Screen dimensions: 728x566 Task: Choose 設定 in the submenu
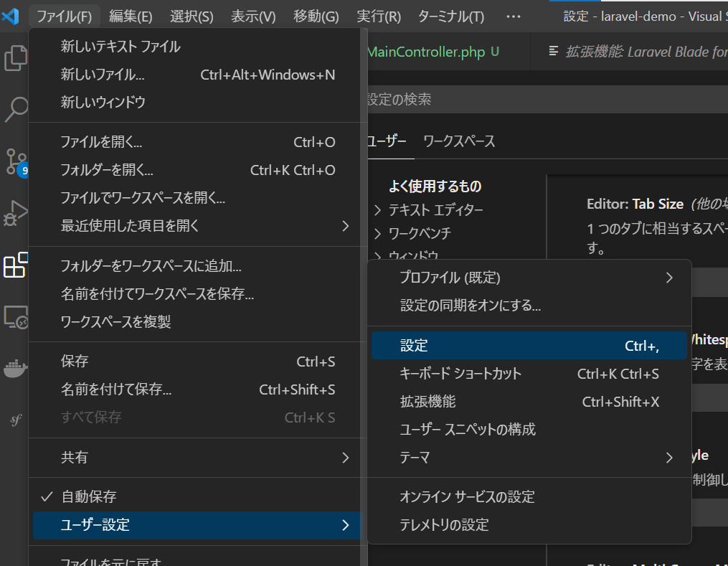tap(529, 346)
